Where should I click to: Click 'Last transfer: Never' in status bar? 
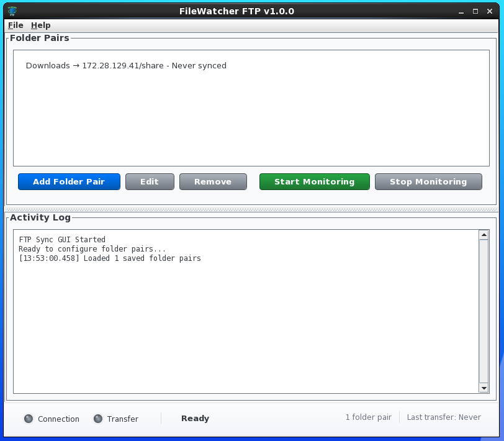[444, 417]
